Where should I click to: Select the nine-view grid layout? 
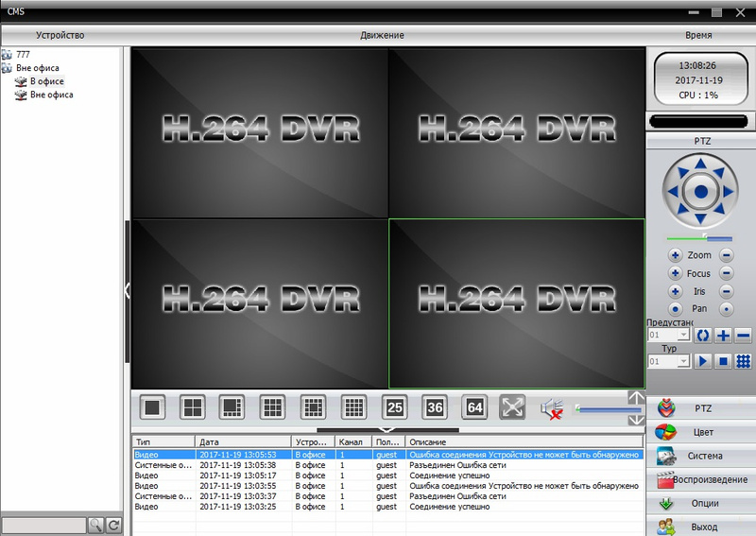(x=272, y=407)
